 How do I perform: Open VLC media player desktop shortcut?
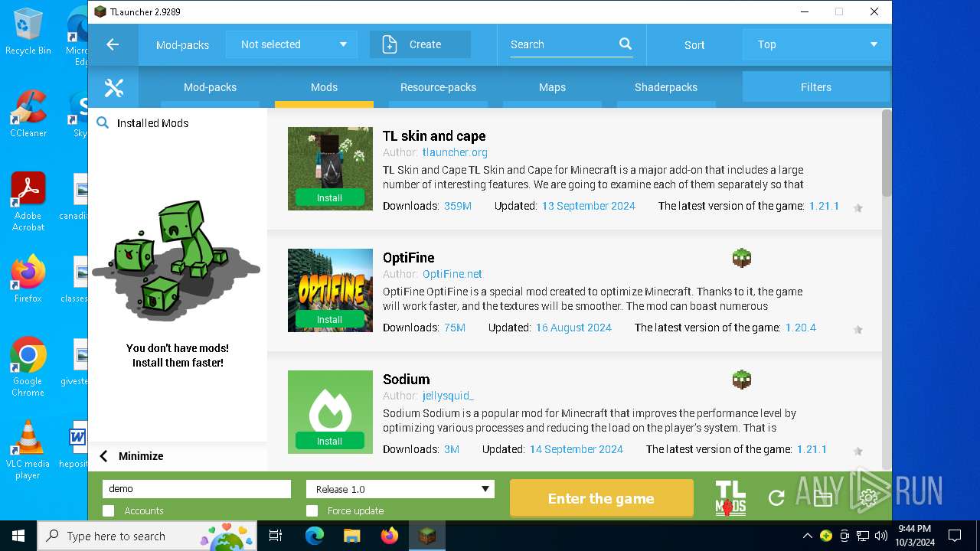click(x=28, y=450)
